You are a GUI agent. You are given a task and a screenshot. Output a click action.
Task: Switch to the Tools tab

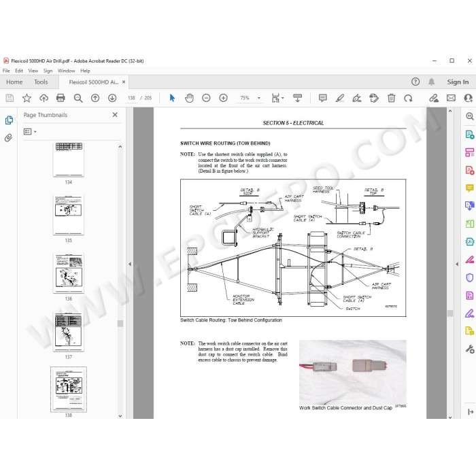[41, 82]
